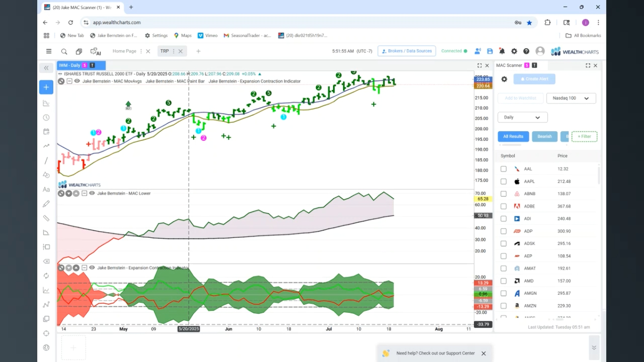Open the SeasonalTrader bookmark
This screenshot has height=362, width=644.
coord(247,36)
